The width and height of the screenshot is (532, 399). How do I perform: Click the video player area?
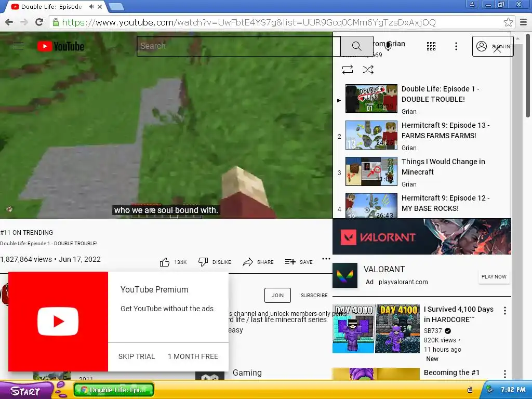pyautogui.click(x=166, y=126)
